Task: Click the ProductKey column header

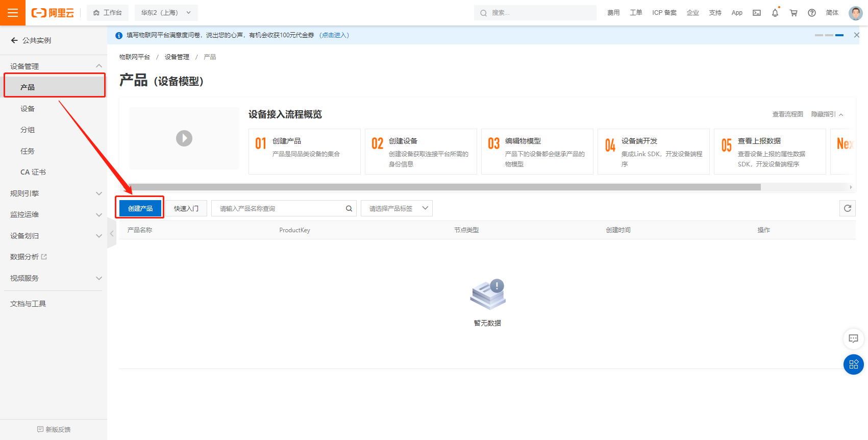Action: (x=294, y=230)
